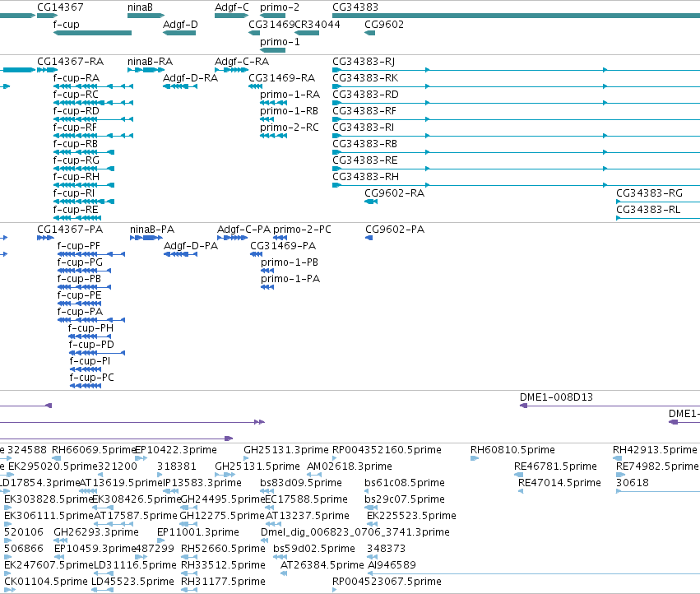
Task: Select transcript CG31469-RA
Action: tap(281, 77)
